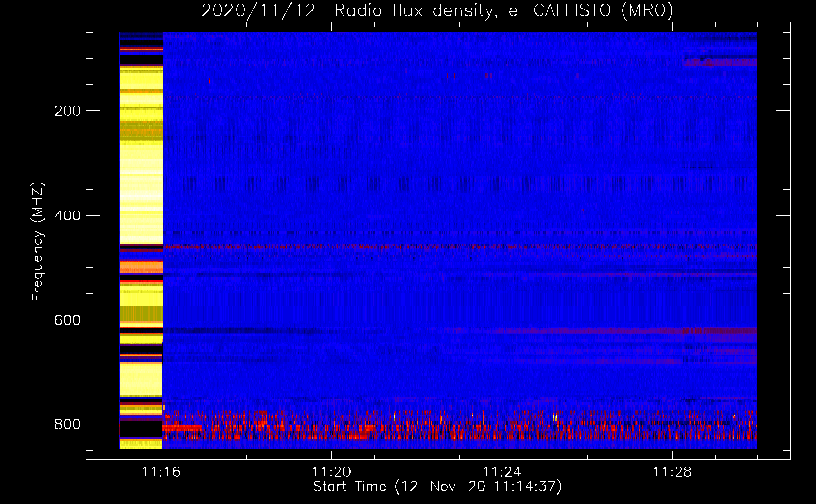Click the 600 frequency tick label
816x504 pixels.
point(68,321)
